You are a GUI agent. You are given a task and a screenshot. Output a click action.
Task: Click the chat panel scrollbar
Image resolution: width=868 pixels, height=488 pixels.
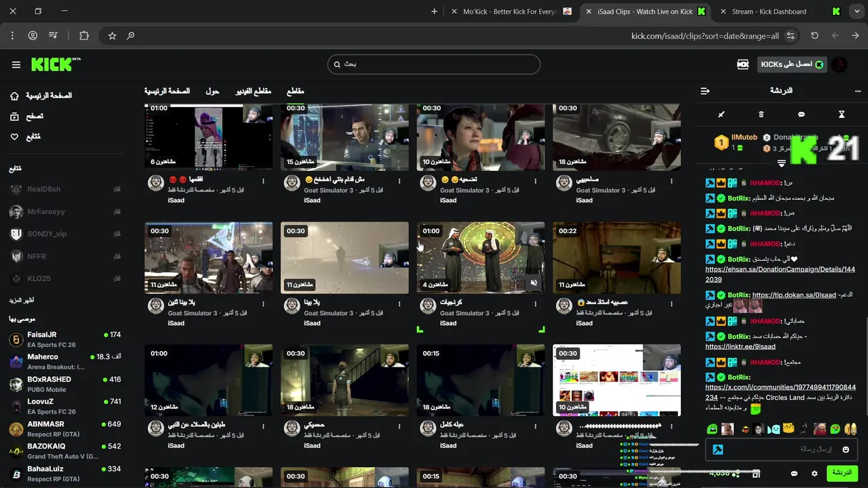click(865, 366)
